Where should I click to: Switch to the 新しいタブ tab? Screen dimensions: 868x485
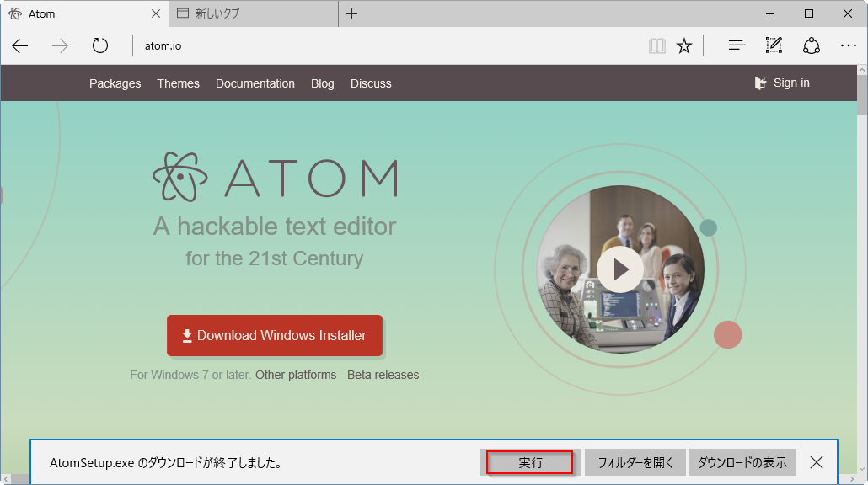255,13
